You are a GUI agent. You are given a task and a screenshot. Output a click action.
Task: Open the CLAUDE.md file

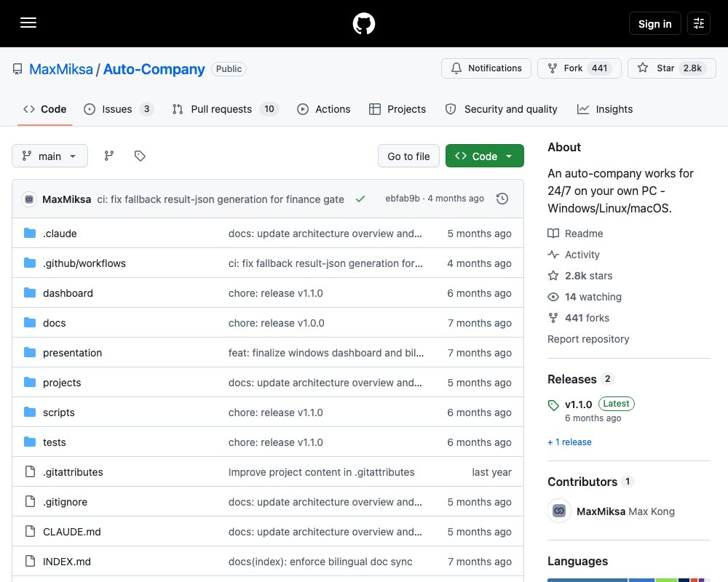(x=72, y=532)
